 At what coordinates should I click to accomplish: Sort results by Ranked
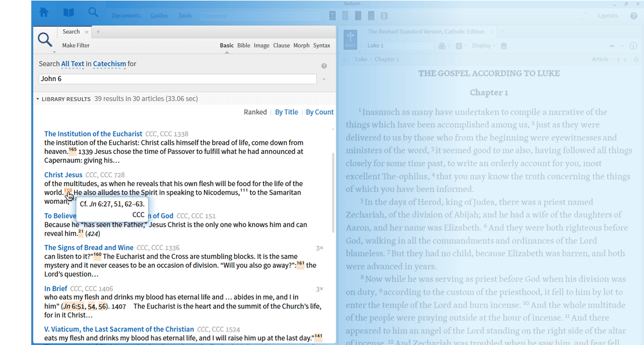click(x=255, y=112)
